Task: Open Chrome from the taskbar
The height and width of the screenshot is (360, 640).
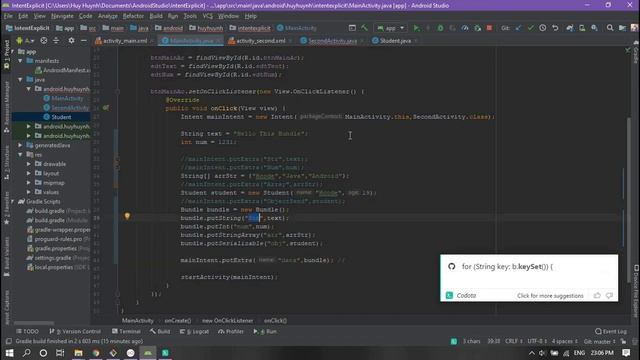Action: pyautogui.click(x=96, y=353)
